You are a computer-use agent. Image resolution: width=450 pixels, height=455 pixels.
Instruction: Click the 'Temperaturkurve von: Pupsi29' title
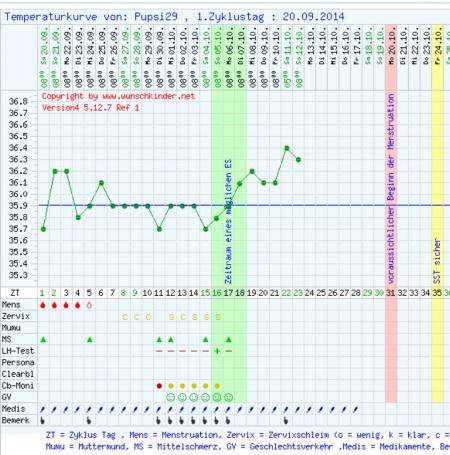tap(91, 17)
